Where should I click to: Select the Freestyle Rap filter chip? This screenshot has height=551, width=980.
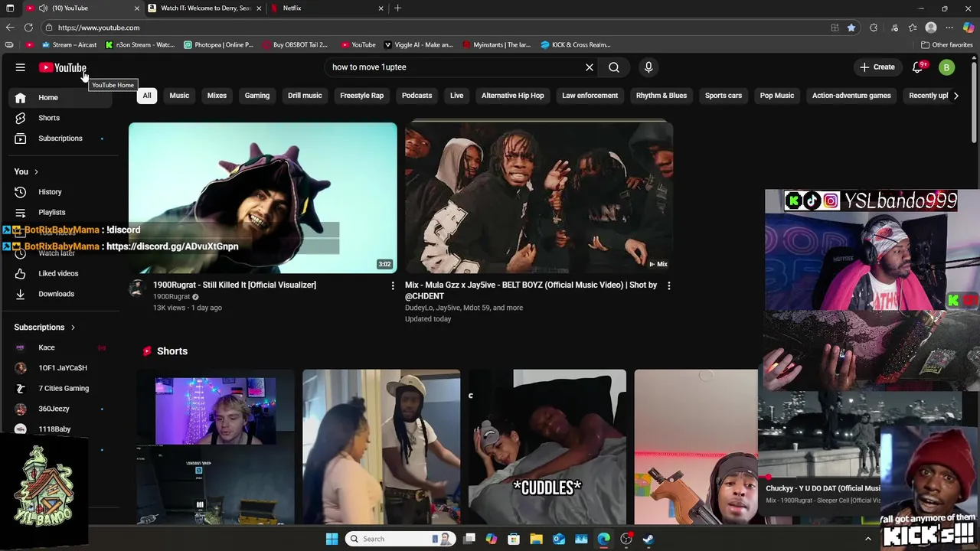[362, 96]
